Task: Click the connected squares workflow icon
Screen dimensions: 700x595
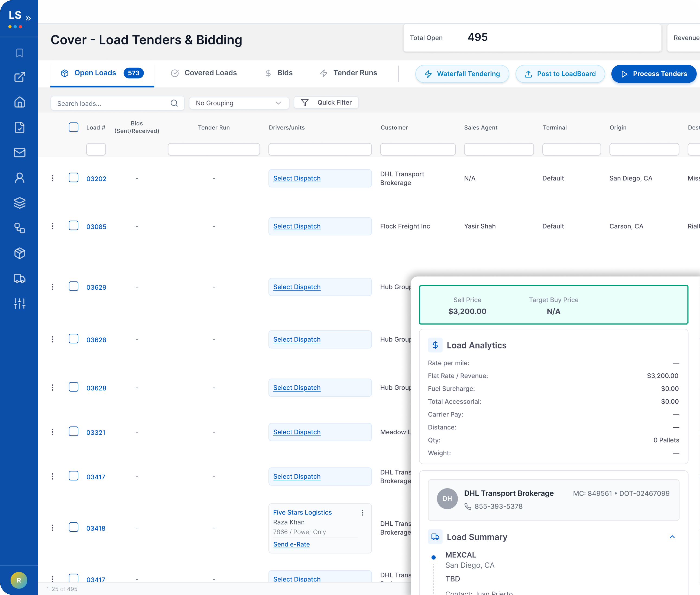Action: tap(20, 228)
